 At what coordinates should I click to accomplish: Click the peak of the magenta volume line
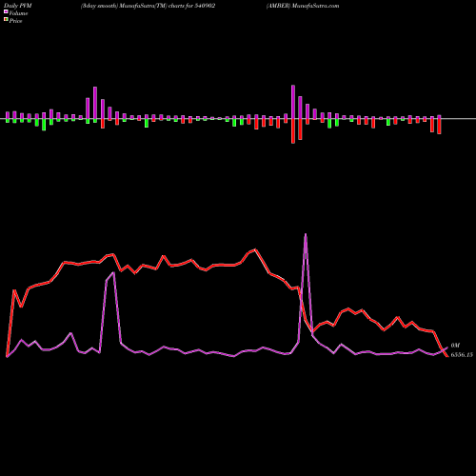pyautogui.click(x=306, y=234)
